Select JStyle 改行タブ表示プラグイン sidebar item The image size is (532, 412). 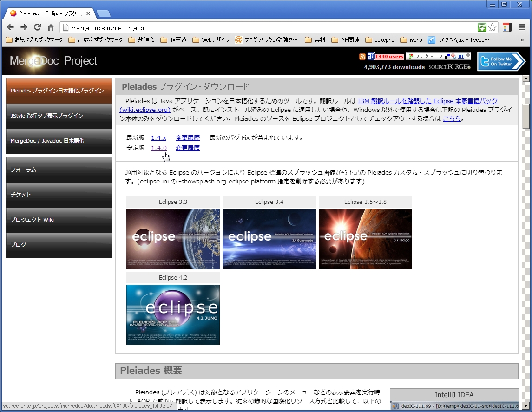click(x=59, y=116)
